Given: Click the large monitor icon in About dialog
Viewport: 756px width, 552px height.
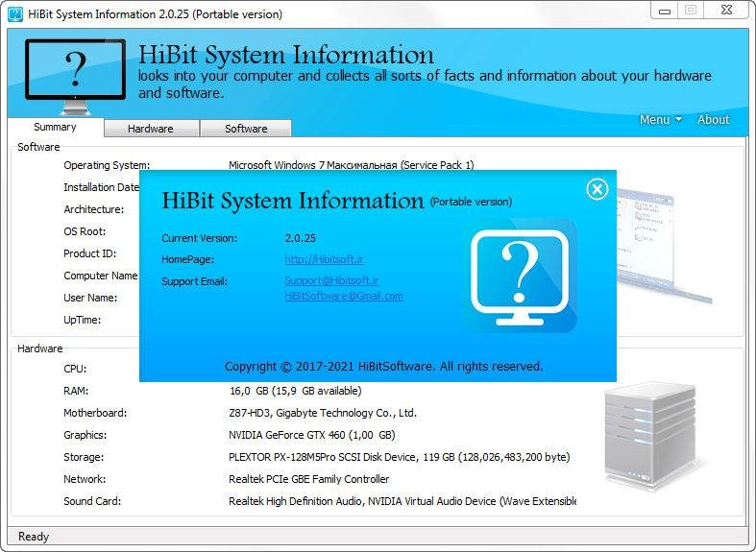Looking at the screenshot, I should point(520,276).
